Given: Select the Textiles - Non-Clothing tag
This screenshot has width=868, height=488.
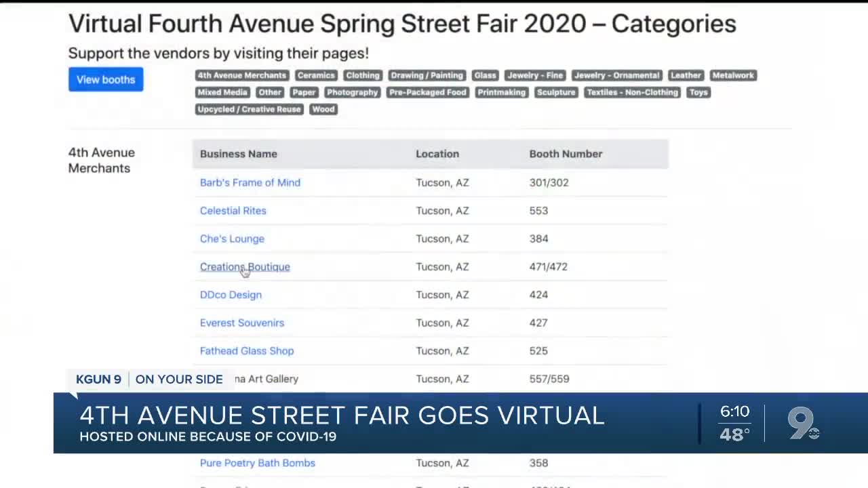Looking at the screenshot, I should 633,92.
